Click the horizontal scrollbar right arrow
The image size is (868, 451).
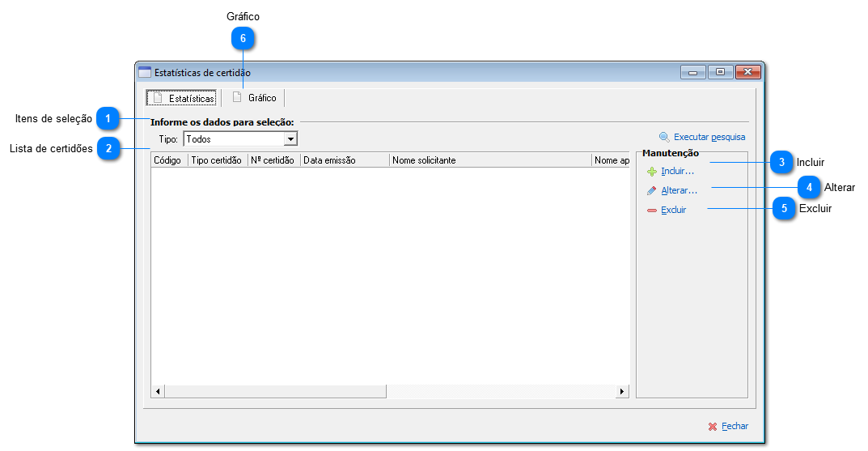(x=622, y=392)
